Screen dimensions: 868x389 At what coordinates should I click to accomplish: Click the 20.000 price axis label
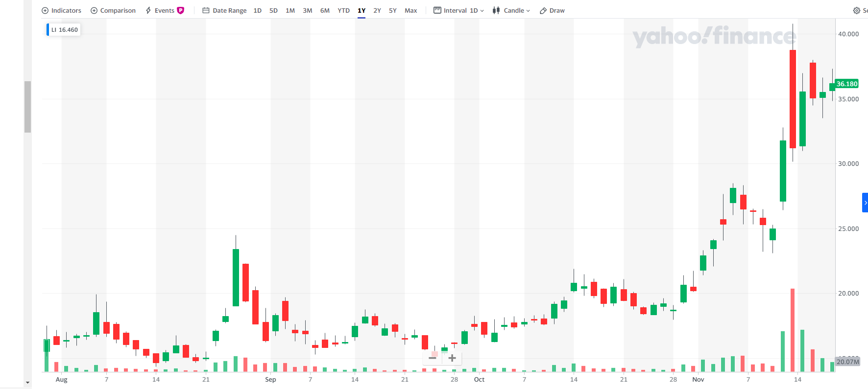pyautogui.click(x=848, y=293)
